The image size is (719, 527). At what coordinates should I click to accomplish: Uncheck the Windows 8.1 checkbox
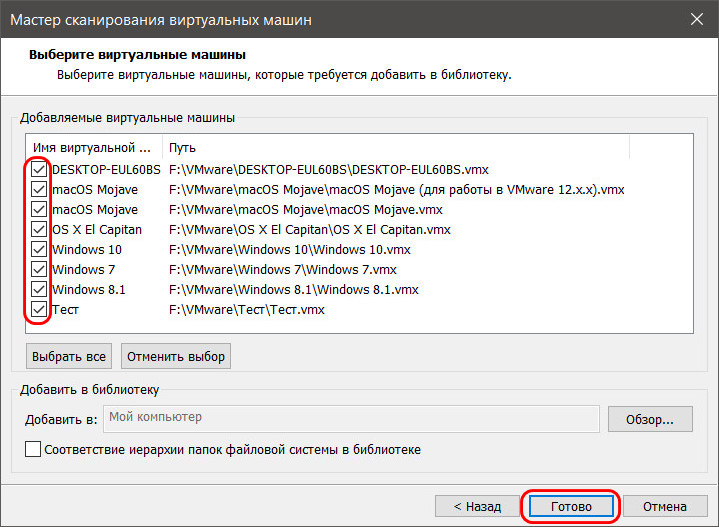[39, 289]
